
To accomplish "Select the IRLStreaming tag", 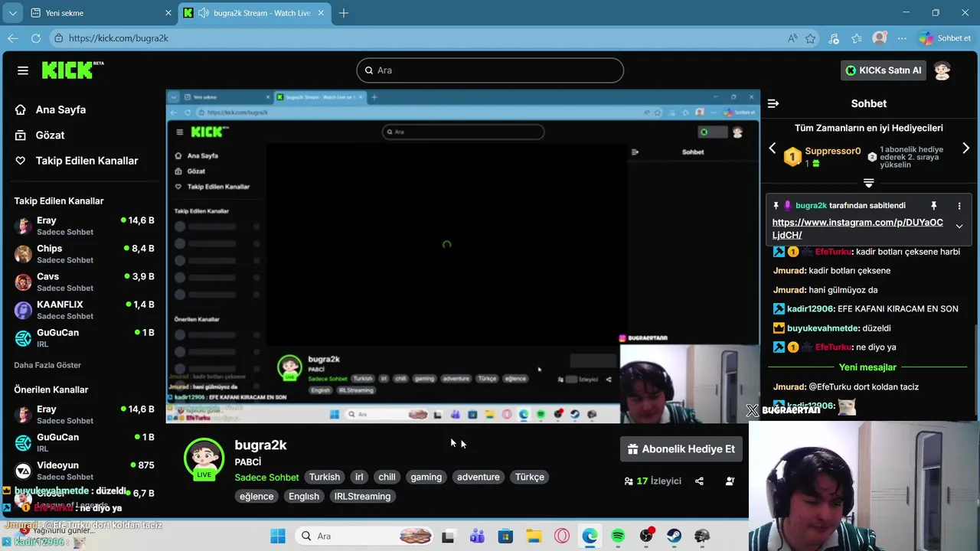I will pyautogui.click(x=363, y=497).
